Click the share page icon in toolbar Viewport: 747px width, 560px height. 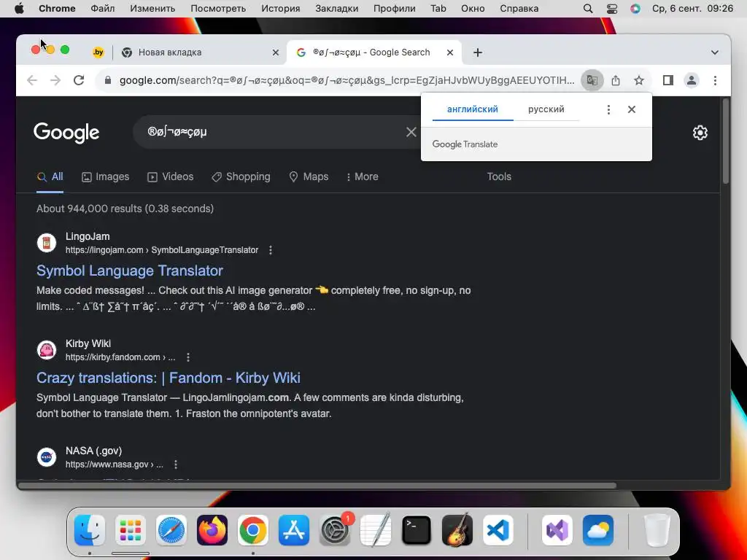(616, 80)
